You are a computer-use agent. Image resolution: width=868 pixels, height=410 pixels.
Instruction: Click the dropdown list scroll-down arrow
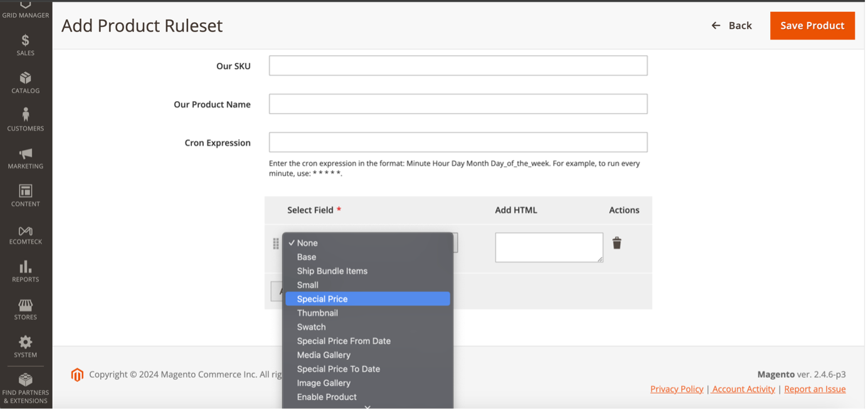368,407
